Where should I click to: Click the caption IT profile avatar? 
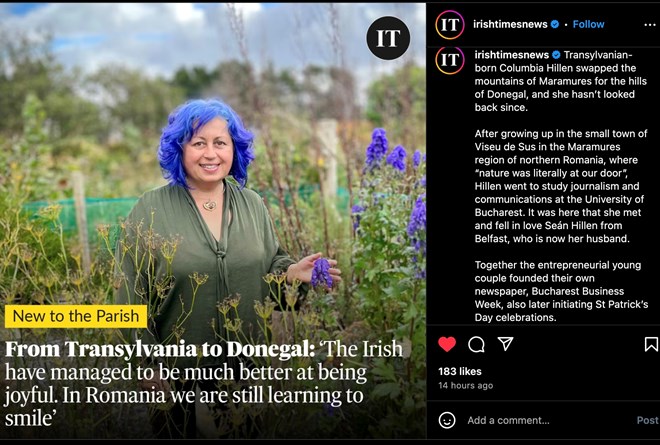[450, 60]
